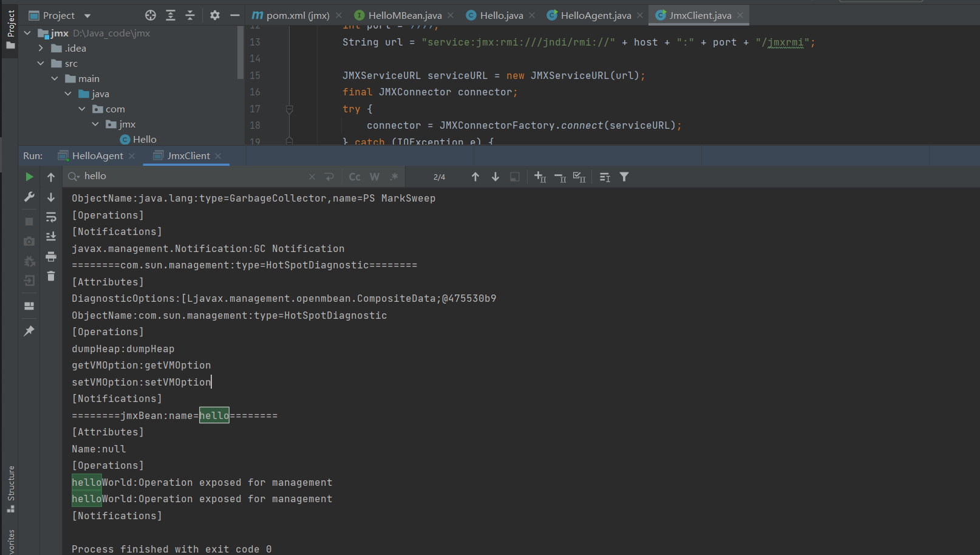Move up the stack trace in console
980x555 pixels.
pos(51,177)
